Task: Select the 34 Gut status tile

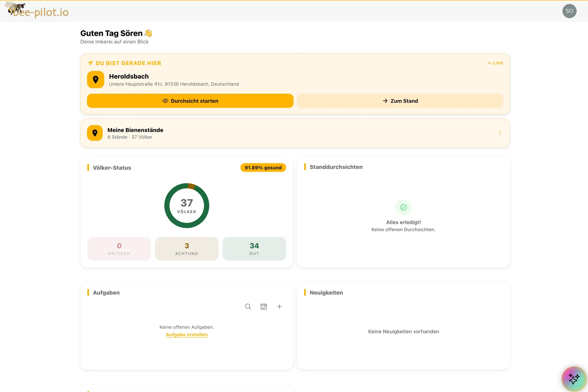Action: tap(254, 249)
